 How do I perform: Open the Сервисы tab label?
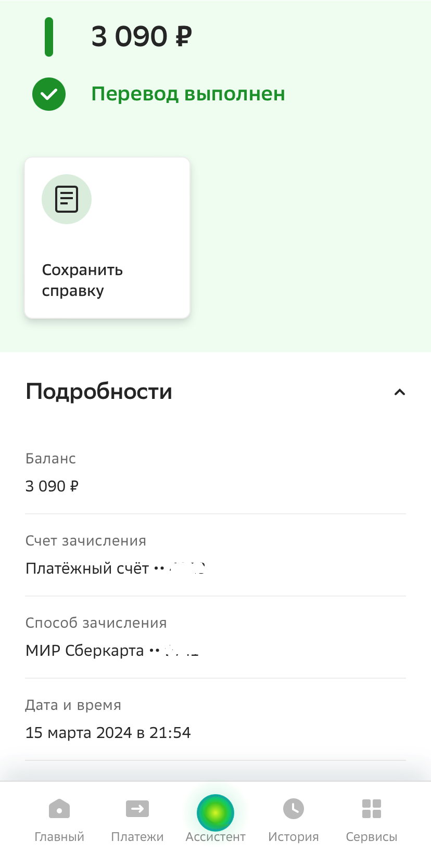coord(372,837)
